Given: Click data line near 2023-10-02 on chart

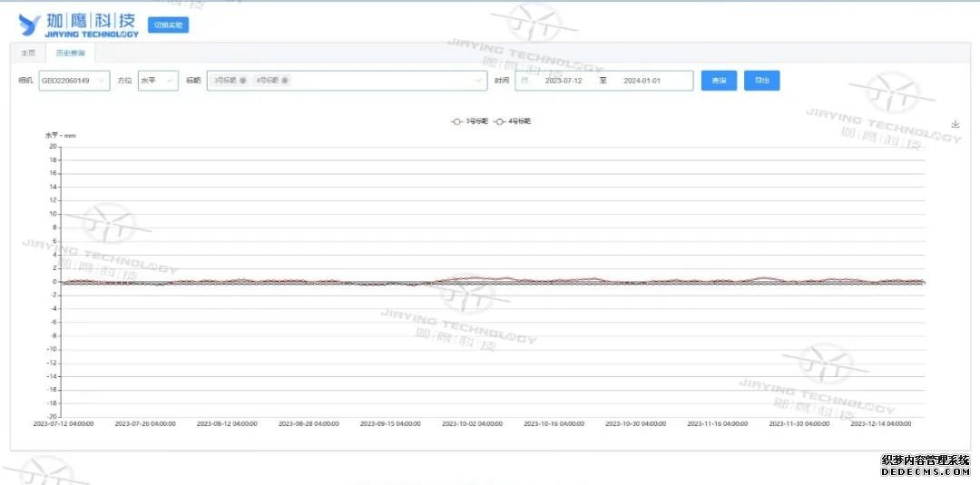Looking at the screenshot, I should click(472, 280).
